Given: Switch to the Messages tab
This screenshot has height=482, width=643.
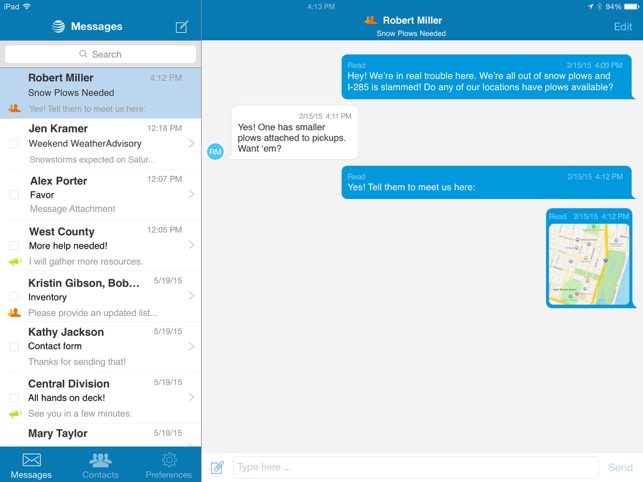Looking at the screenshot, I should point(31,466).
